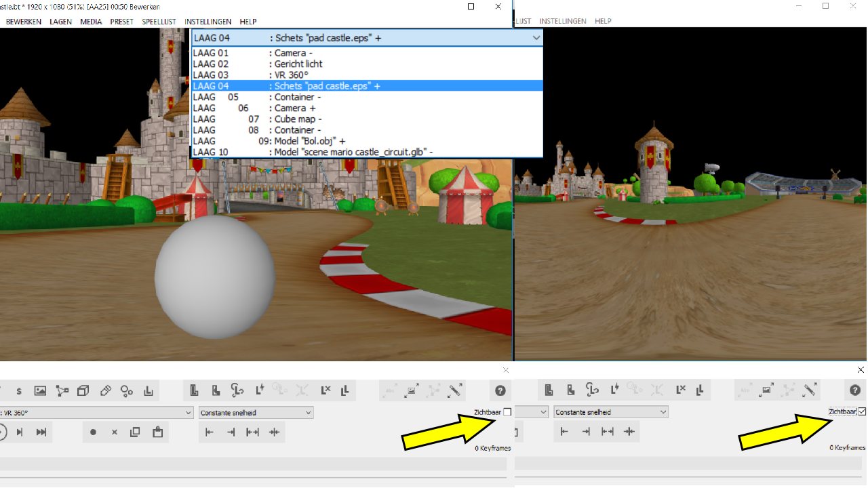The image size is (868, 488).
Task: Open Constante snelheid dropdown in left window
Action: click(309, 412)
